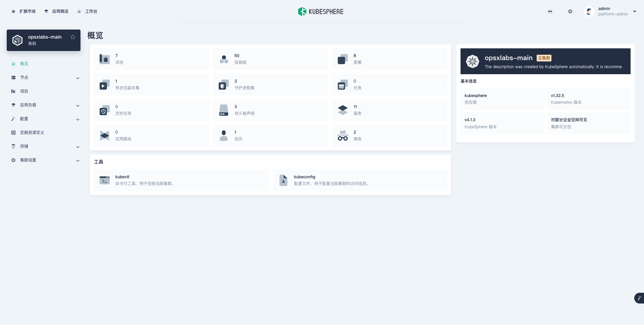Open 定制资源定义 CRDs in sidebar
Image resolution: width=644 pixels, height=325 pixels.
click(32, 133)
